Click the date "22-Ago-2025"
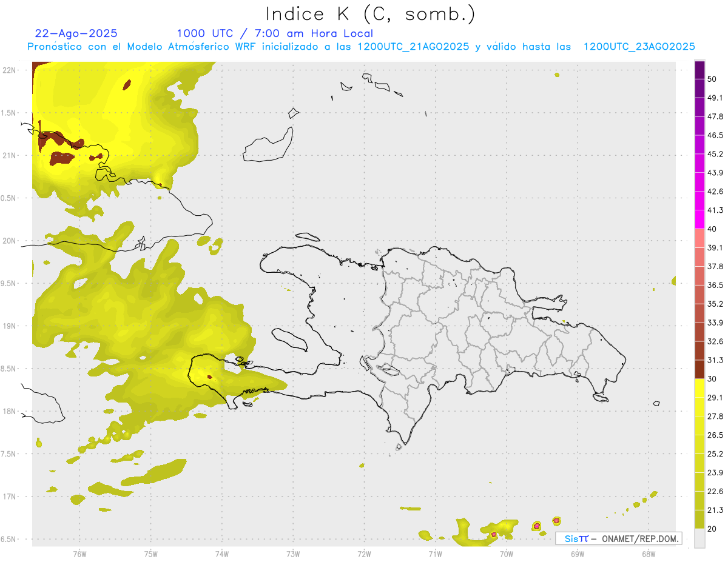Viewport: 728px width, 562px height. (x=76, y=33)
